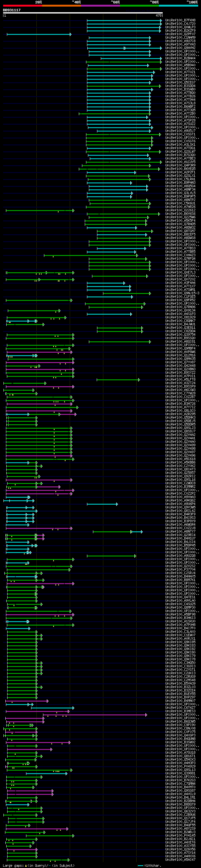This screenshot has width=201, height=868.
Task: Select hit label UniRef100_Q3LVL5
Action: (x=180, y=193)
